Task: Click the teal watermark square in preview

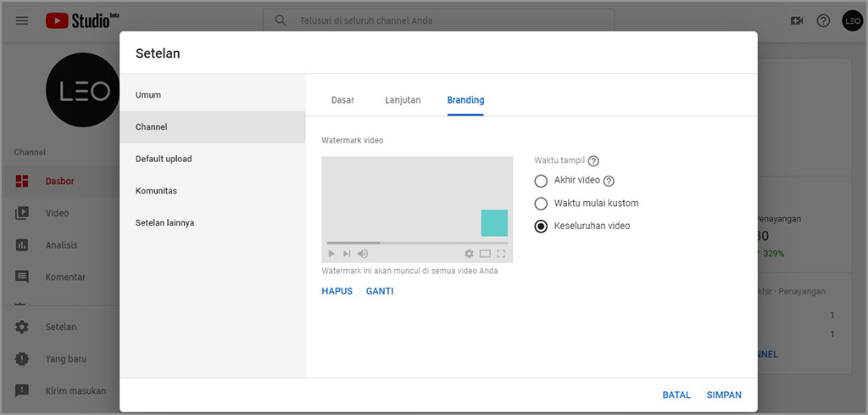Action: coord(494,223)
